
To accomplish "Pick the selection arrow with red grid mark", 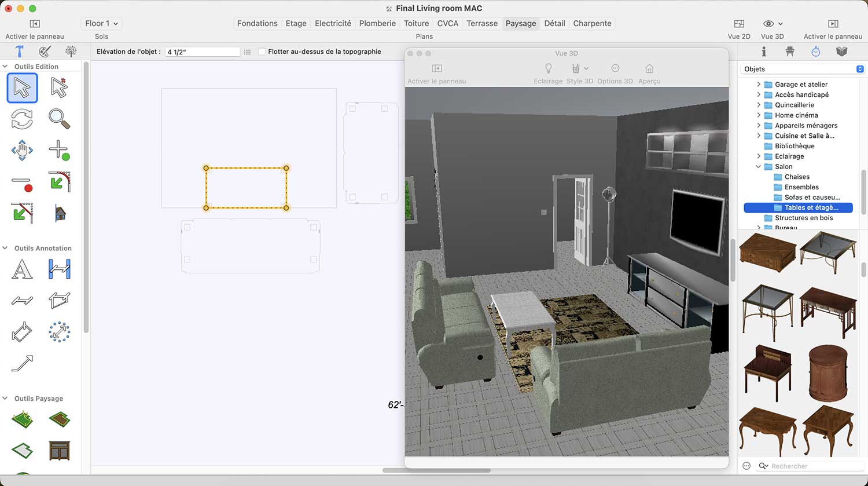I will click(59, 88).
